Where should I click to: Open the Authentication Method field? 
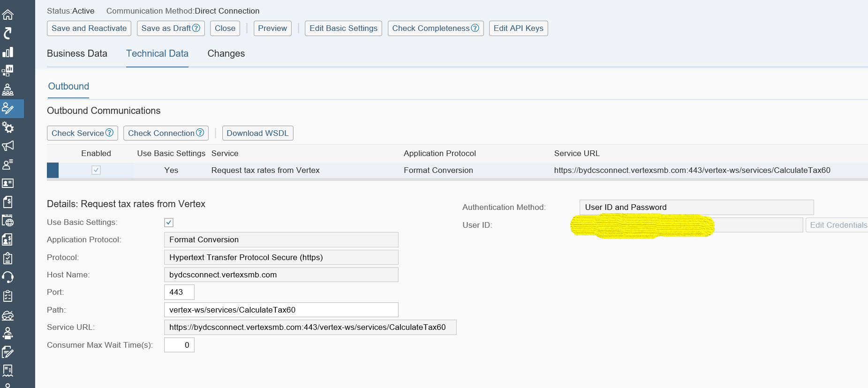point(696,207)
